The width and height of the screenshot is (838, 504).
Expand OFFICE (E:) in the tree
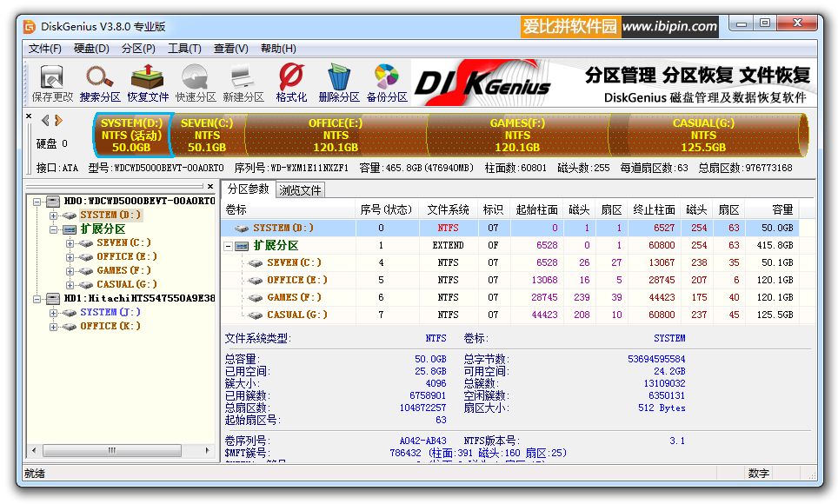coord(70,257)
